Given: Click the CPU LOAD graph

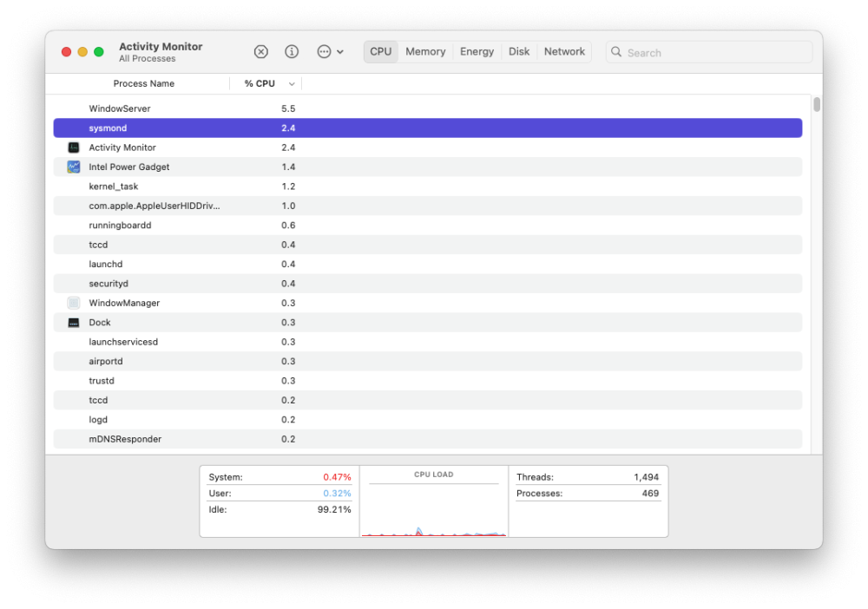Looking at the screenshot, I should pos(434,509).
